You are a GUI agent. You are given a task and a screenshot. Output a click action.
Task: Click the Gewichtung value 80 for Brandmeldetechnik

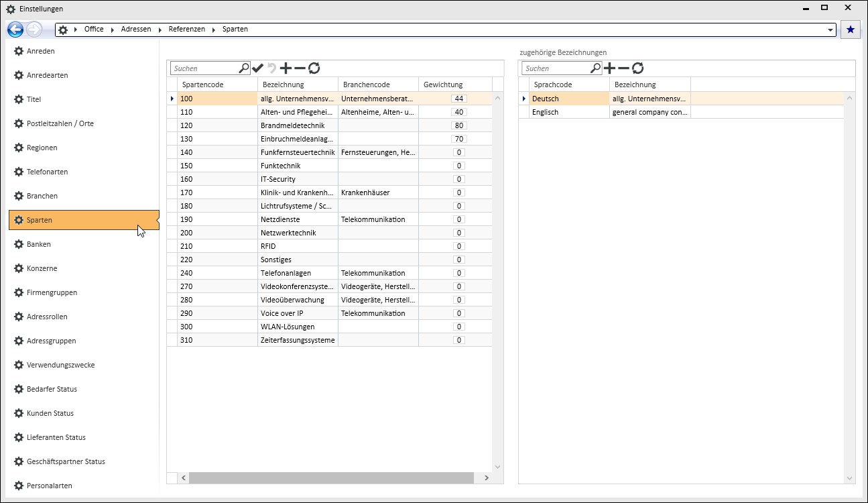(459, 125)
